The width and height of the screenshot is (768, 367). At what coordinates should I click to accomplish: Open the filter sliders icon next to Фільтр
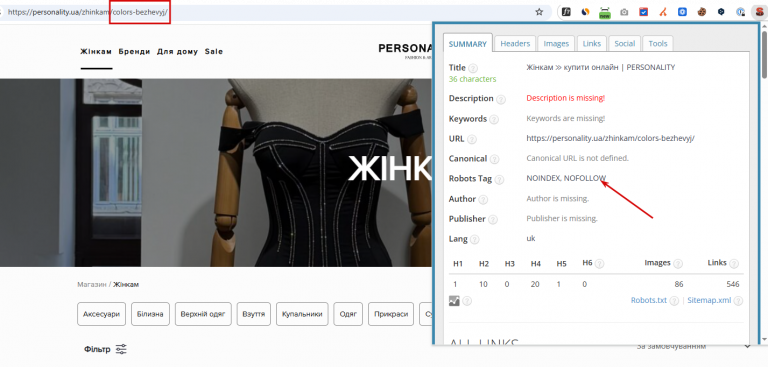(121, 349)
